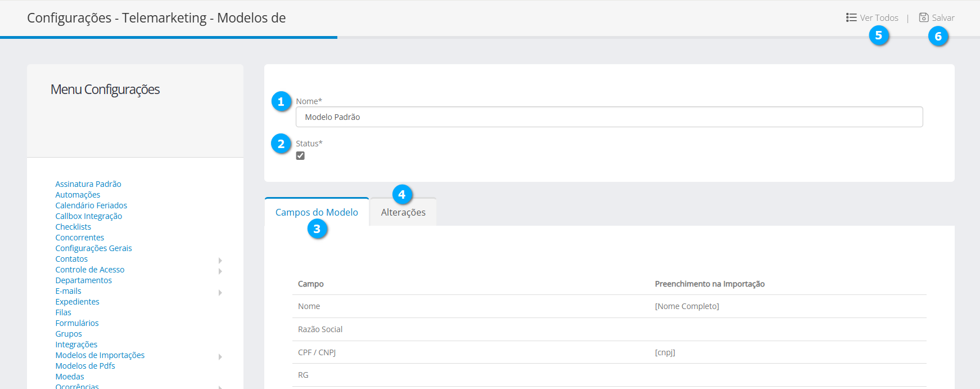
Task: Expand the Contatos submenu arrow
Action: pos(220,261)
